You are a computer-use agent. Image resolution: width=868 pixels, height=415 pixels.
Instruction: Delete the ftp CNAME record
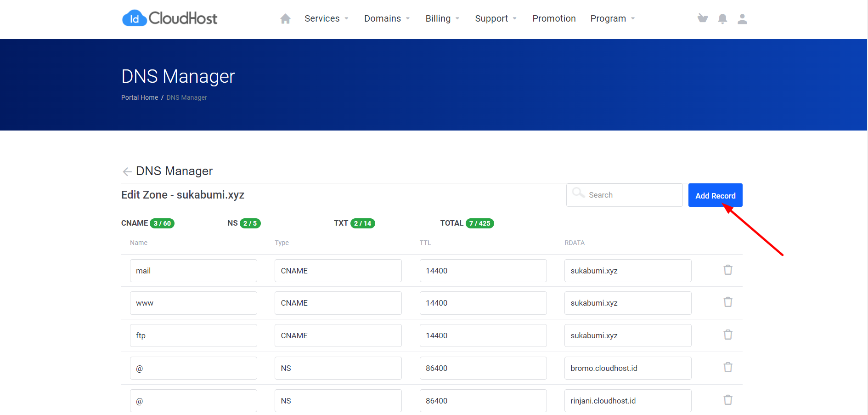728,335
